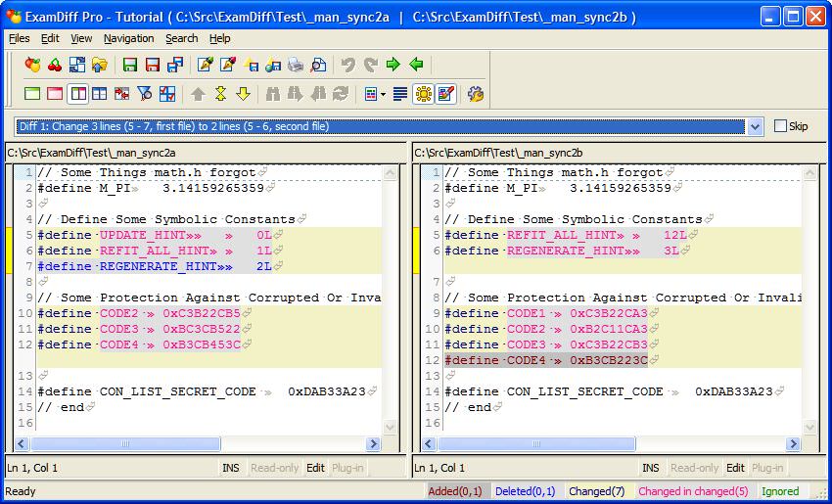Select the Diff 1 entry in the combo box
The height and width of the screenshot is (504, 832).
381,126
